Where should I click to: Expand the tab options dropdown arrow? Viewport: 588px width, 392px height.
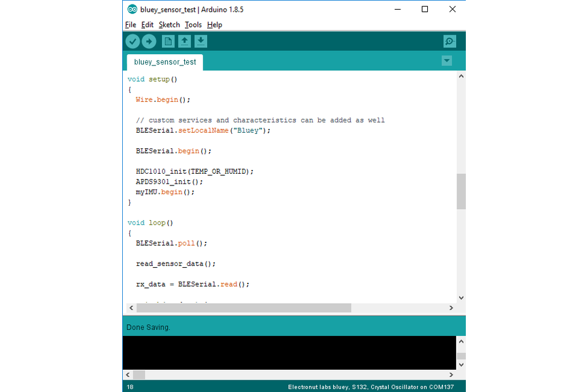click(447, 61)
